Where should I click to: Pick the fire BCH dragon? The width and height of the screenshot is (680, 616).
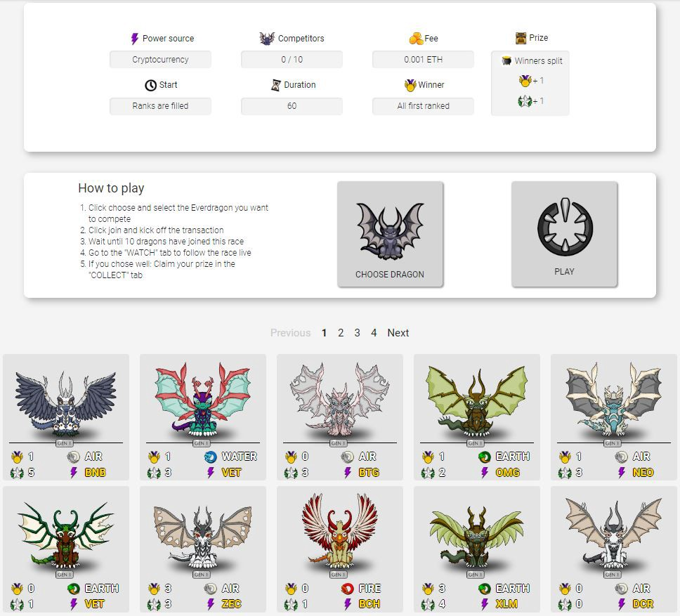click(340, 549)
